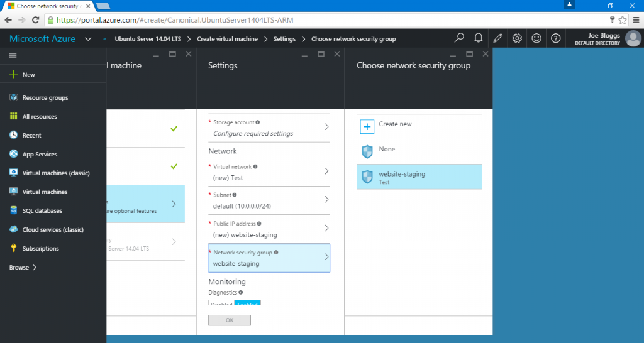The image size is (644, 343).
Task: Open Storage account setting row
Action: 269,128
